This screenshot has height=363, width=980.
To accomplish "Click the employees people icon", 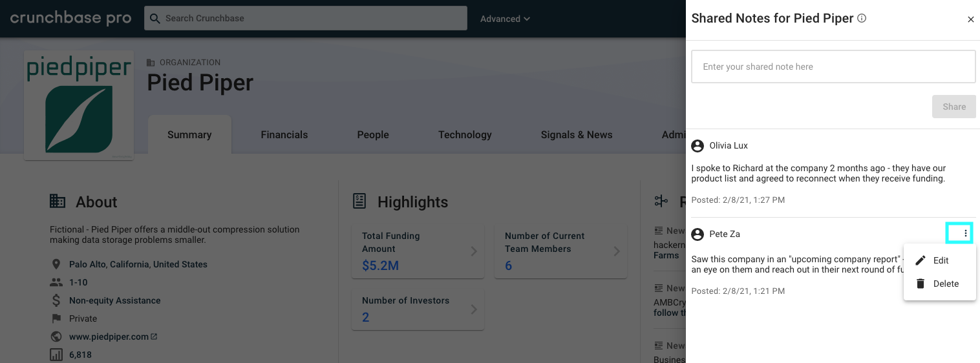I will [x=56, y=282].
